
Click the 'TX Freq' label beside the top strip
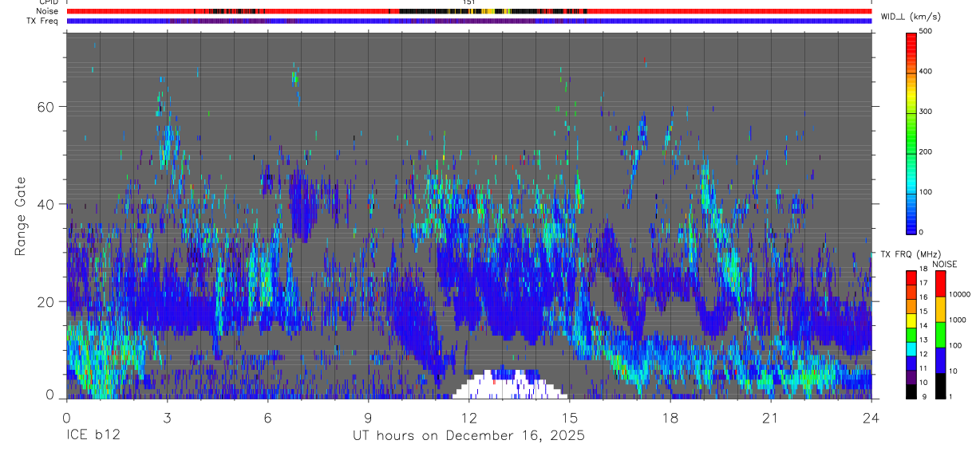(42, 21)
